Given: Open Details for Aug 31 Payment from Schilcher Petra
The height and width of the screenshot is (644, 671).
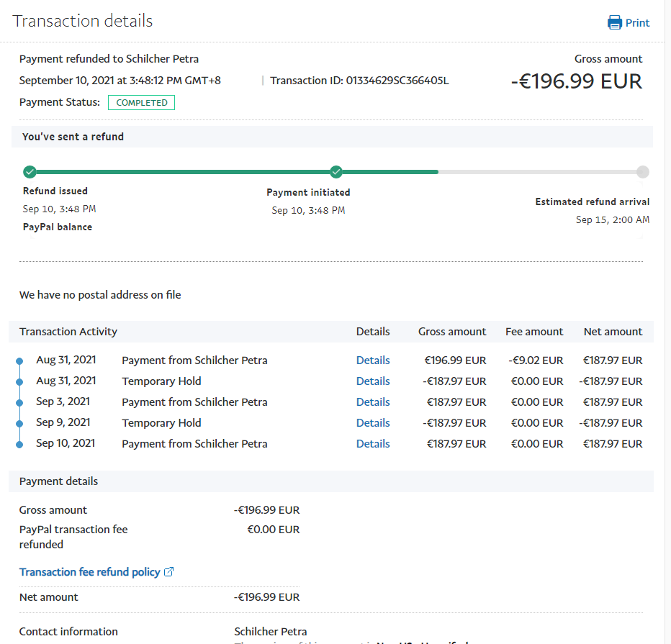Looking at the screenshot, I should (373, 360).
